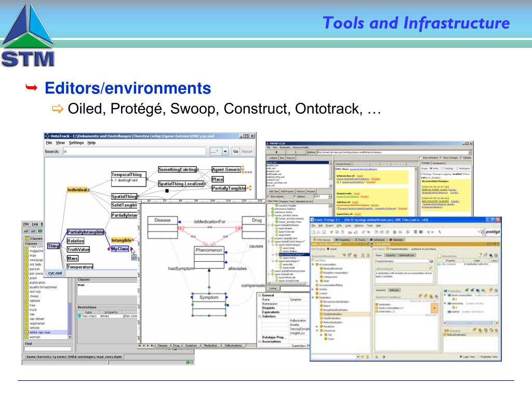Collapse the General section in the properties panel
The width and height of the screenshot is (532, 399).
pyautogui.click(x=260, y=295)
